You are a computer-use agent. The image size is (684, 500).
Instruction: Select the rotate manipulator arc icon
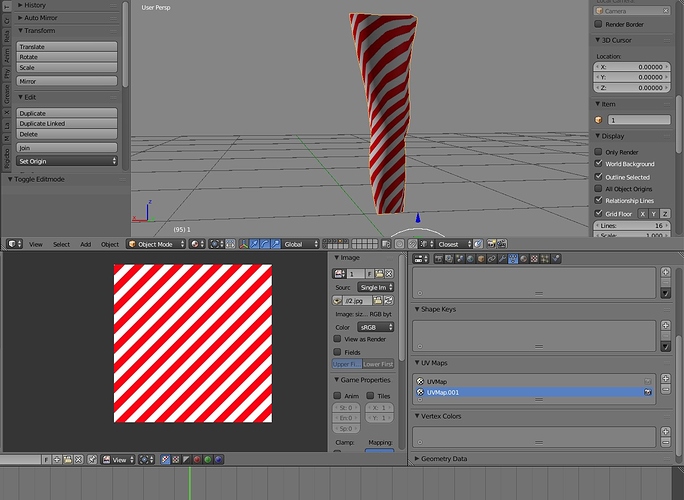265,244
